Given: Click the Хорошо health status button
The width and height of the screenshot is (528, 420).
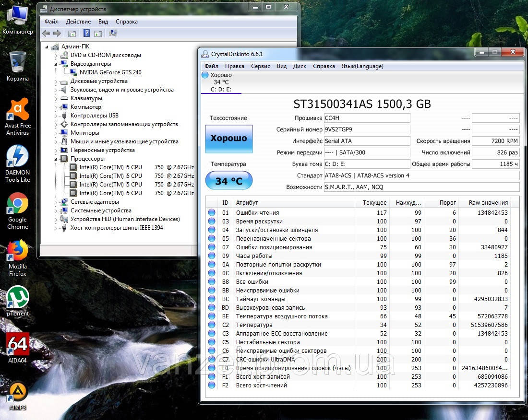Looking at the screenshot, I should pos(228,139).
